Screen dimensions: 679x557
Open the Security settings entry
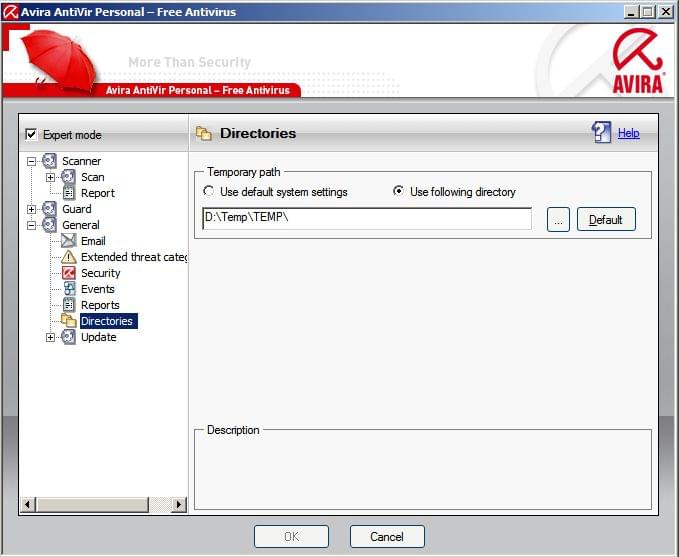(x=100, y=273)
